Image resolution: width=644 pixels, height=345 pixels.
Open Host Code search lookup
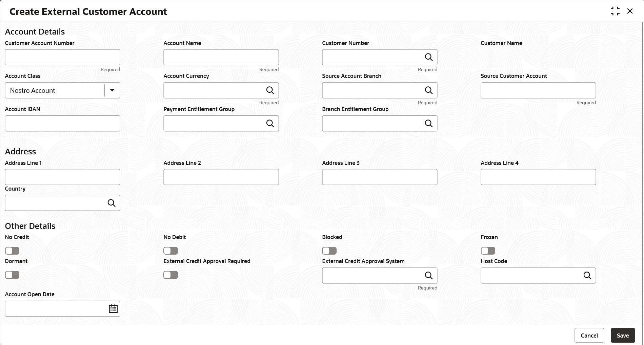coord(587,276)
